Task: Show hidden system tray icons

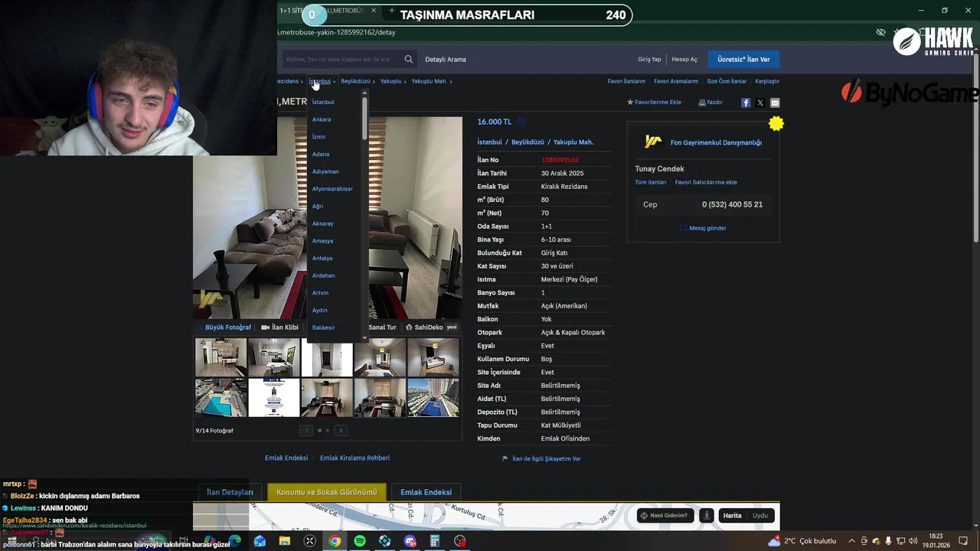Action: [851, 541]
